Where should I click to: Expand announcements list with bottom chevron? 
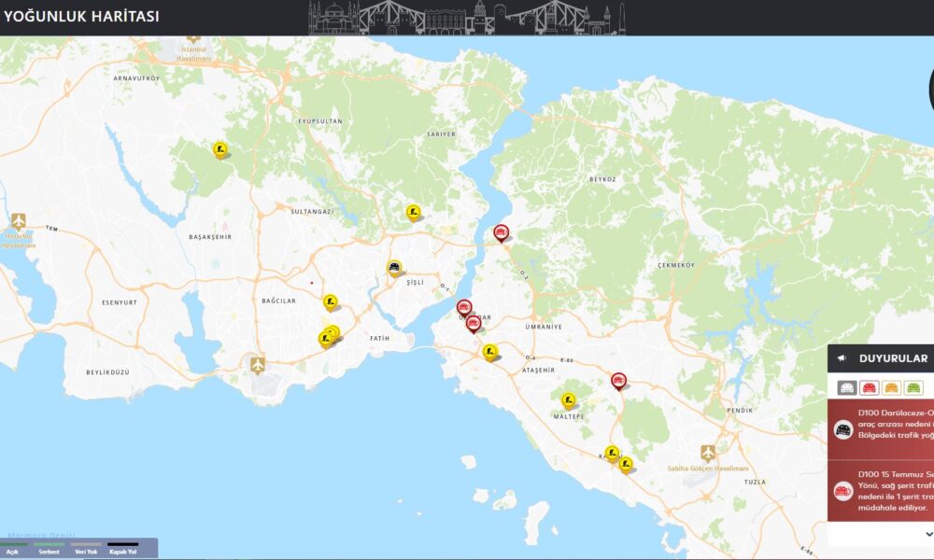(x=928, y=534)
